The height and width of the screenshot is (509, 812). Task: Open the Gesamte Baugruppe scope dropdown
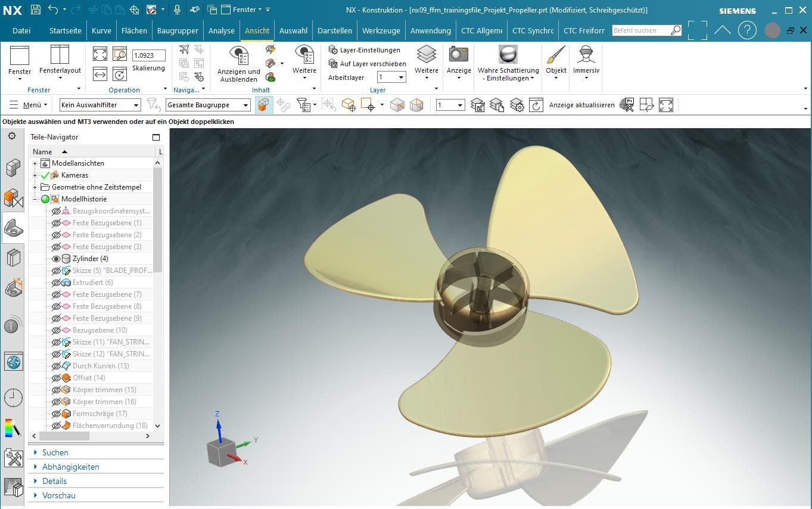click(x=208, y=105)
